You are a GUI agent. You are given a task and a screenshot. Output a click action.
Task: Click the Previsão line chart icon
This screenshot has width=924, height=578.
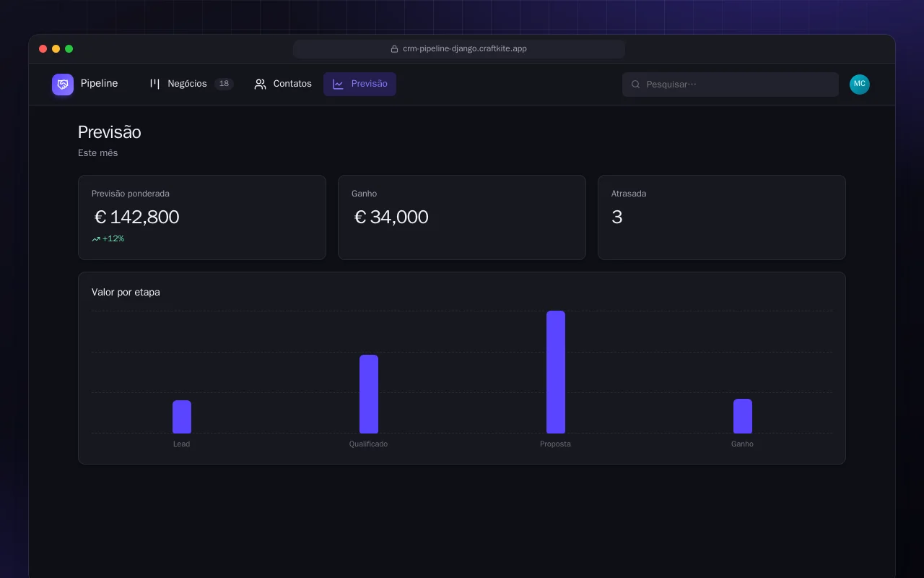click(x=338, y=84)
